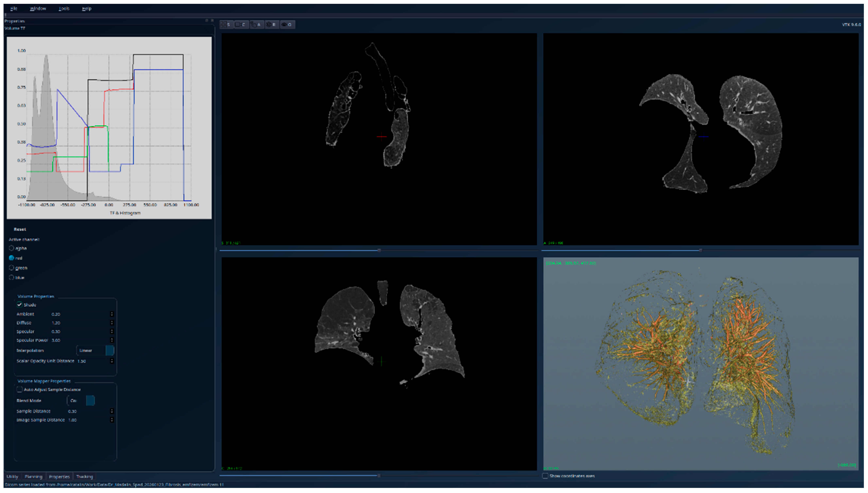Select the alpha active channel

pyautogui.click(x=12, y=248)
